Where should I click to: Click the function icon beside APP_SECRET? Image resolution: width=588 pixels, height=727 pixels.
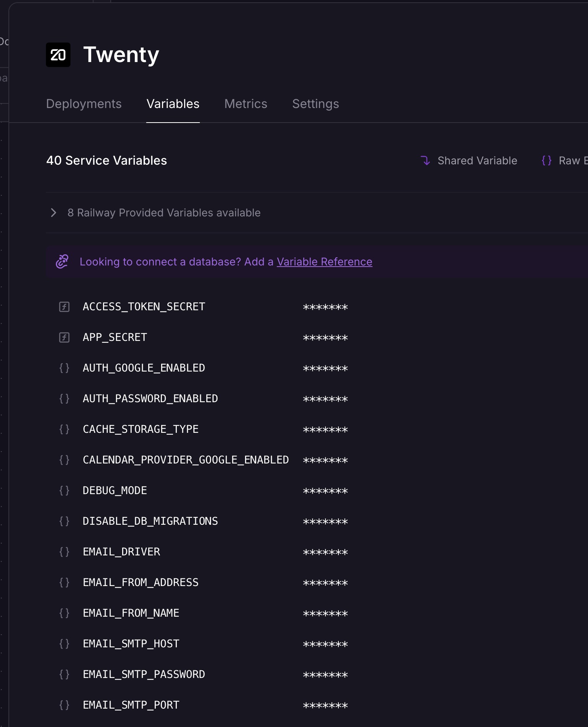pyautogui.click(x=64, y=337)
